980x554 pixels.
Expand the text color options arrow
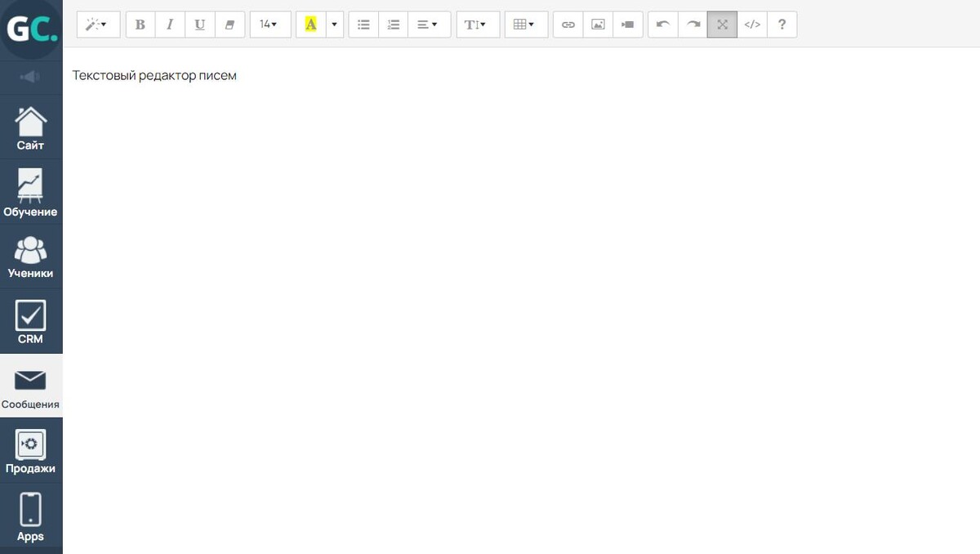point(334,25)
